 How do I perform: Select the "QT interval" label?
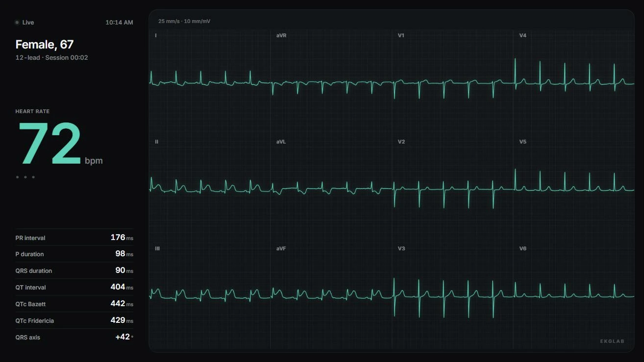pos(31,288)
